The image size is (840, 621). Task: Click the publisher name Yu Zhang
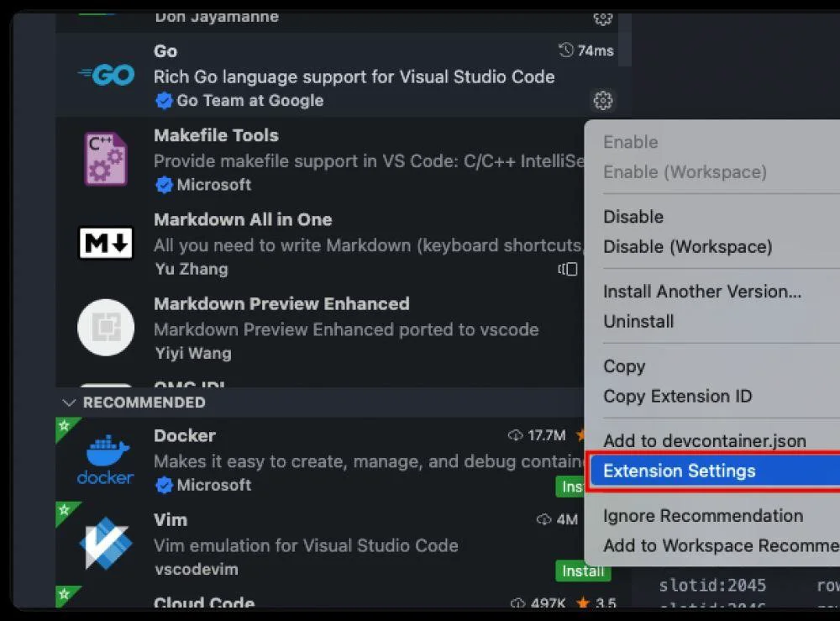[x=192, y=269]
